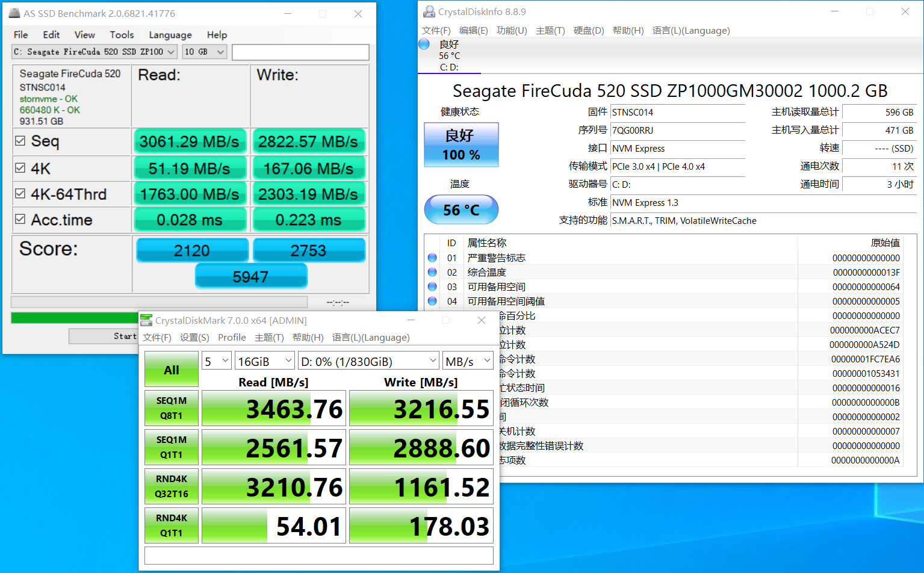The image size is (924, 573).
Task: Toggle the 4K test checkbox
Action: click(x=20, y=168)
